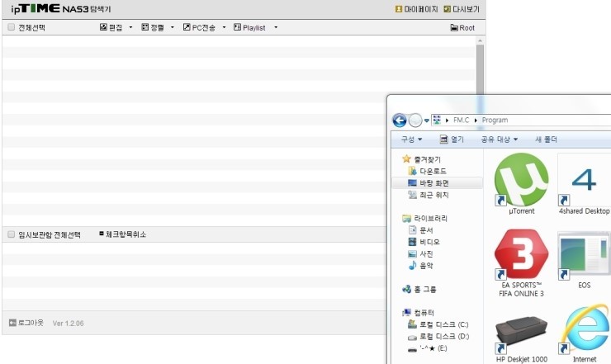
Task: Click the Explorer forward arrow button
Action: point(415,121)
